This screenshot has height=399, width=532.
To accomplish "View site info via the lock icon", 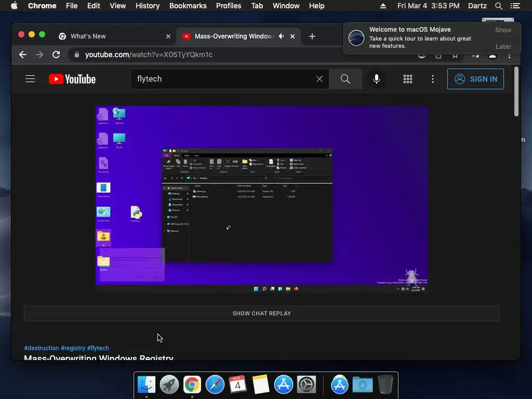I will point(77,55).
